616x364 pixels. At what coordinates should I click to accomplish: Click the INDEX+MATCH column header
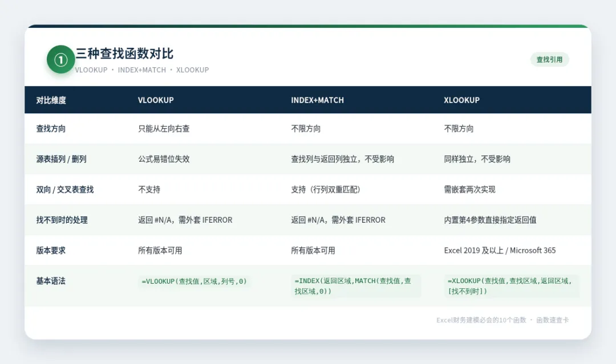click(x=317, y=100)
